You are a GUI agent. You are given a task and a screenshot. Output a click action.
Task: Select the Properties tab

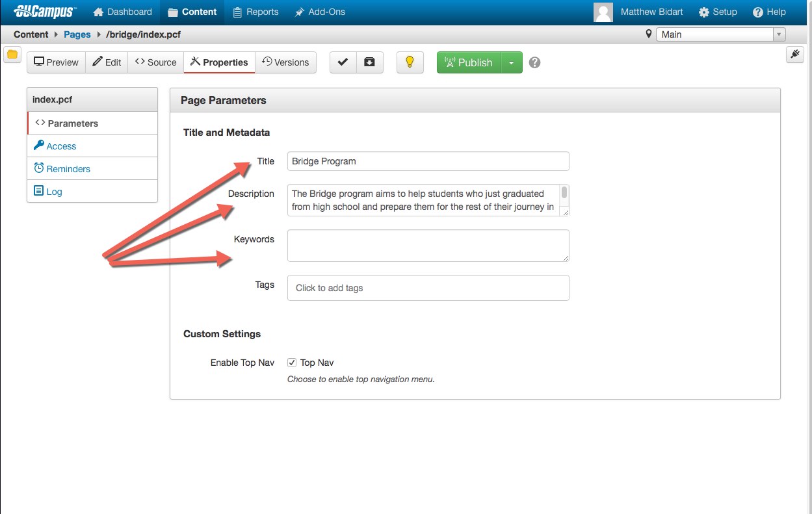219,62
